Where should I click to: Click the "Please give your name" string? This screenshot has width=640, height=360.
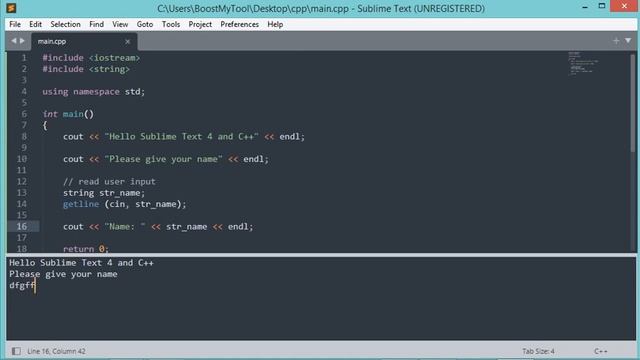click(163, 159)
